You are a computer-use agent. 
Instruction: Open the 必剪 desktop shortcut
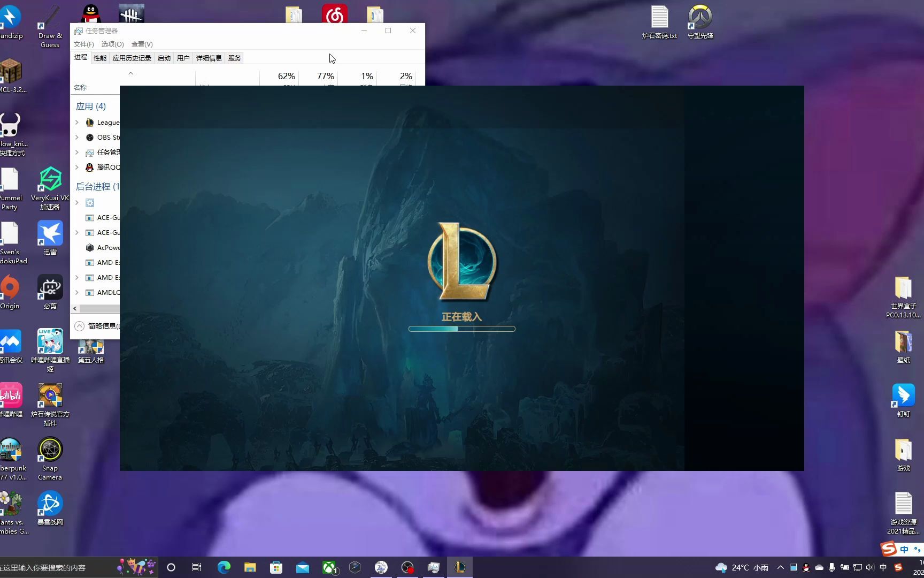pos(50,292)
